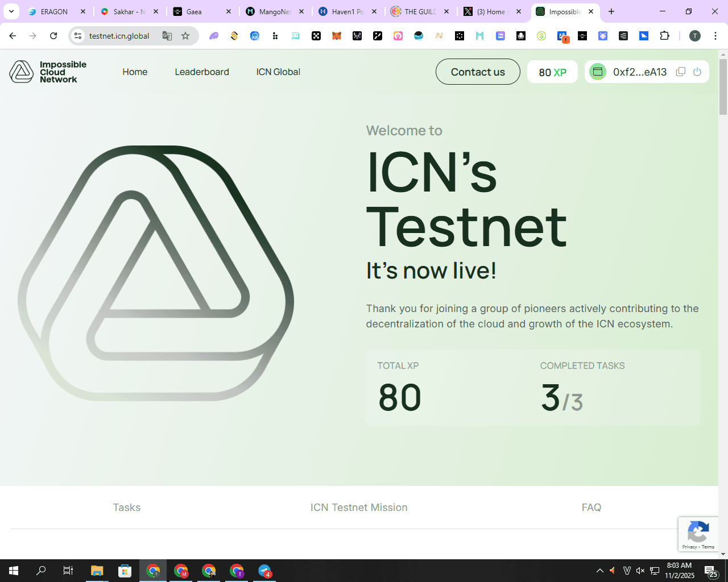
Task: Bookmark this page with the star
Action: coord(185,36)
